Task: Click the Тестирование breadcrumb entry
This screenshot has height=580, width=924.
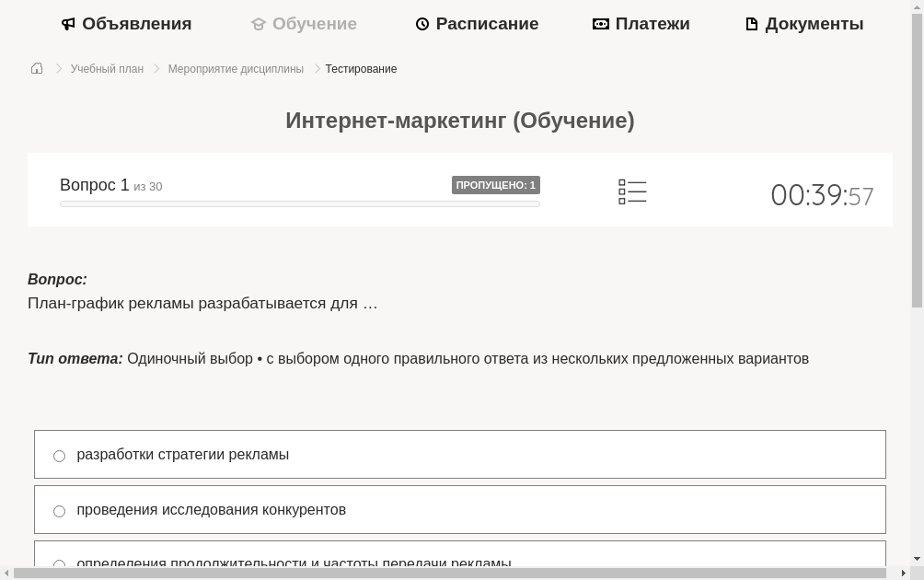Action: (x=361, y=68)
